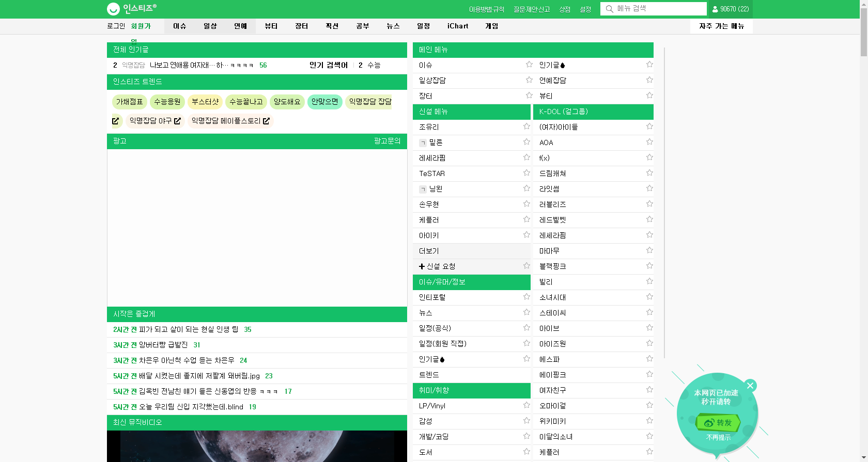868x462 pixels.
Task: Click the 메뉴 검색 search field
Action: (654, 9)
